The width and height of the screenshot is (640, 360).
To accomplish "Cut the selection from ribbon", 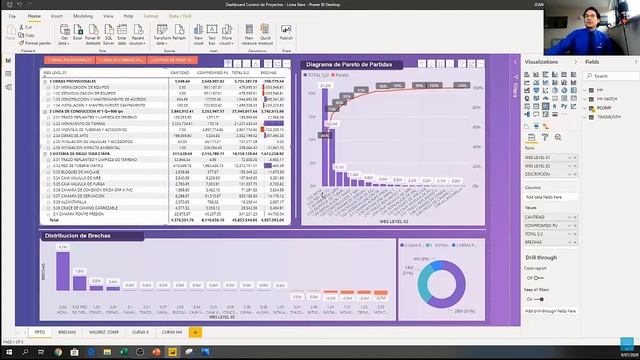I will 25,27.
